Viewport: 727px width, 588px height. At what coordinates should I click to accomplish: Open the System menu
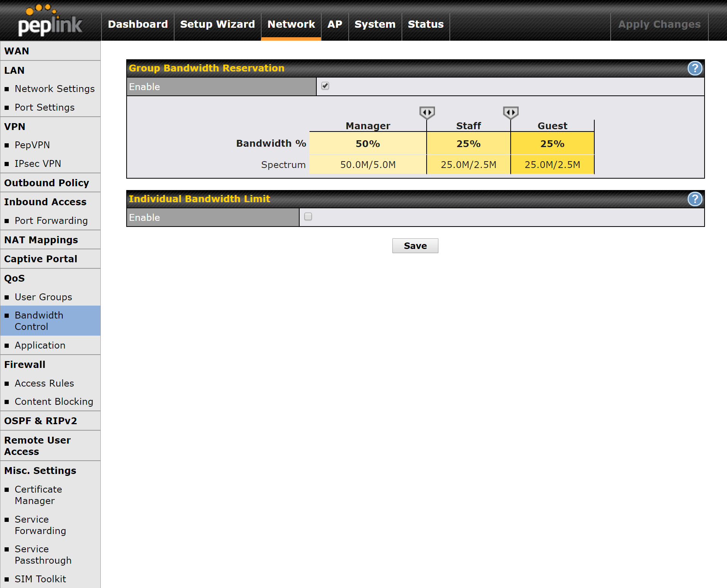pyautogui.click(x=375, y=24)
